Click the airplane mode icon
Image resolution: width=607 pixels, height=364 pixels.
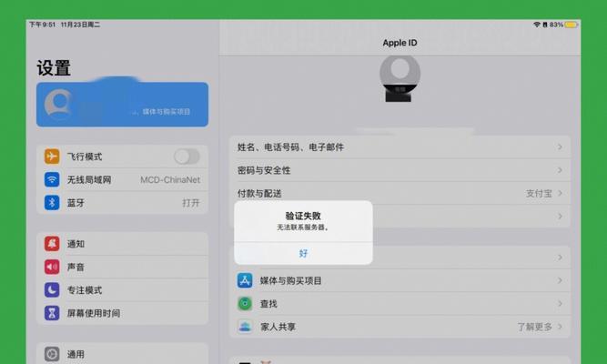52,157
